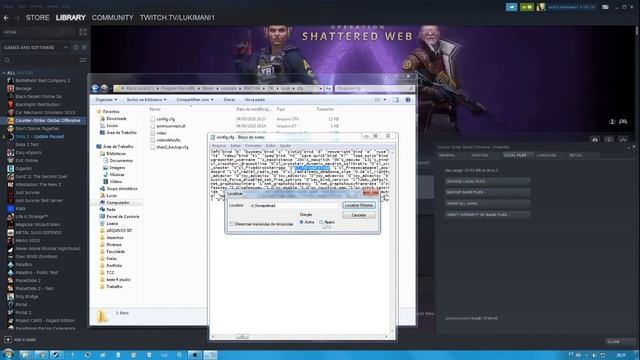Select Battlefield: Bad Company 2 in library

click(x=44, y=80)
